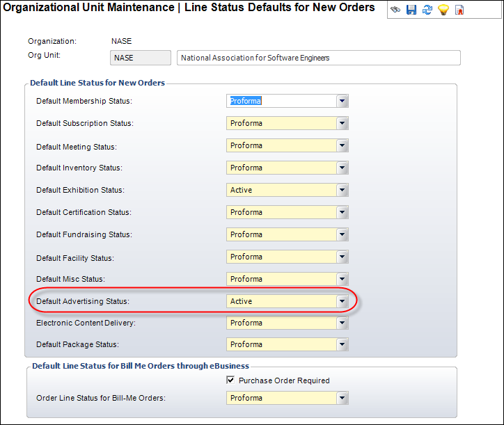
Task: Click the 'Electronic Content Delivery:' label
Action: 86,323
